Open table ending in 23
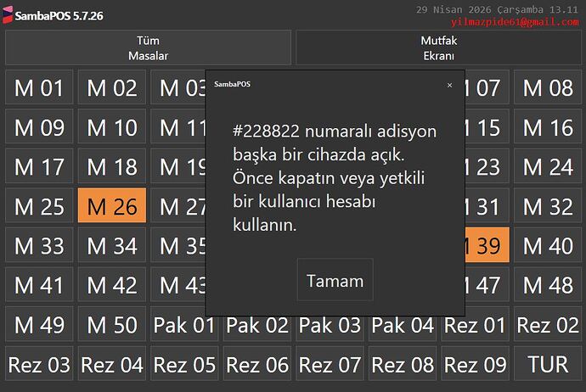 (487, 167)
